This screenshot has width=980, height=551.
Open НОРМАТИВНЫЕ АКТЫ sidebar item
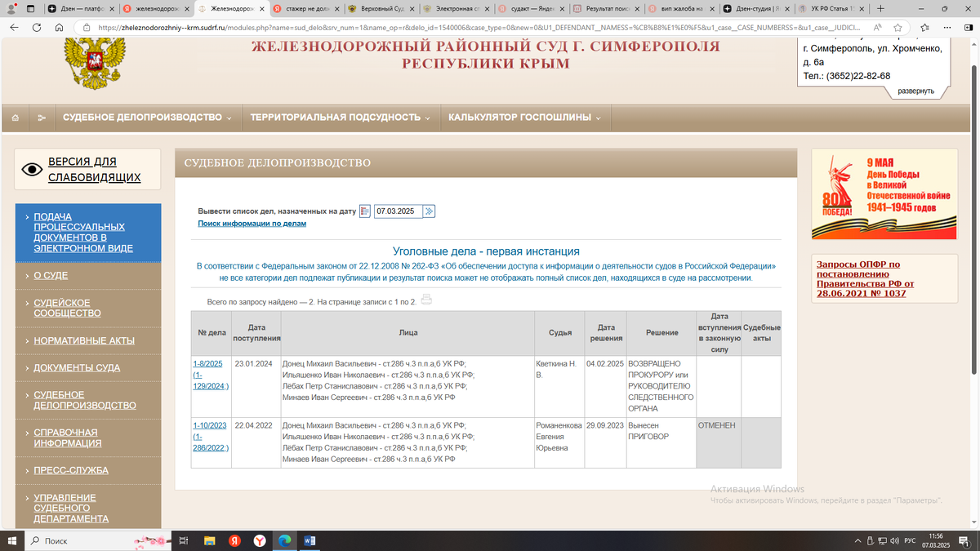[84, 340]
